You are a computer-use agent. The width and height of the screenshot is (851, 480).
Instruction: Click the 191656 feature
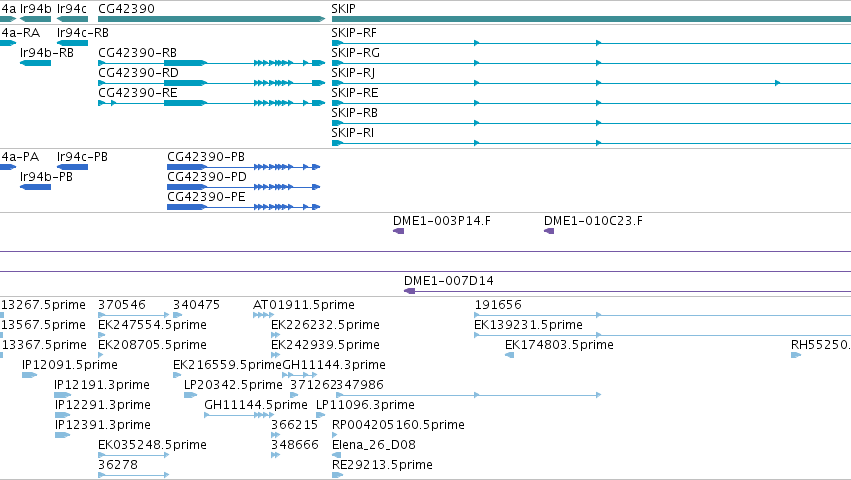coord(663,315)
